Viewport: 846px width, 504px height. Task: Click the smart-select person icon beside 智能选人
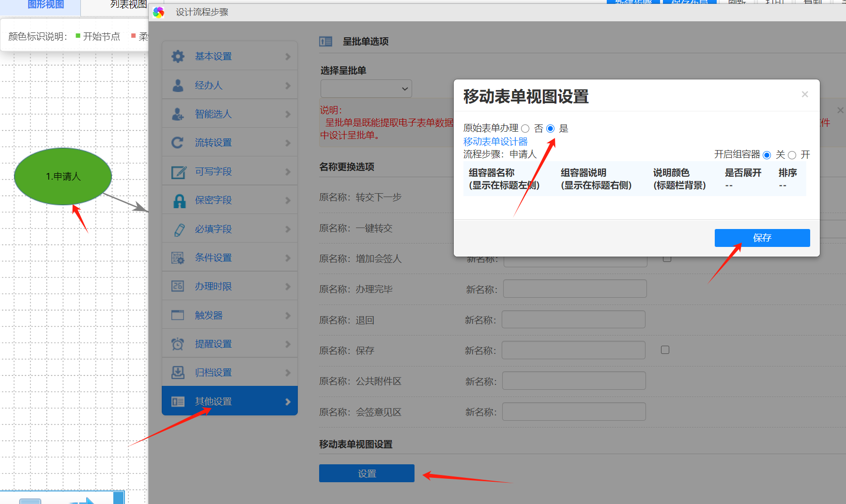click(x=178, y=114)
